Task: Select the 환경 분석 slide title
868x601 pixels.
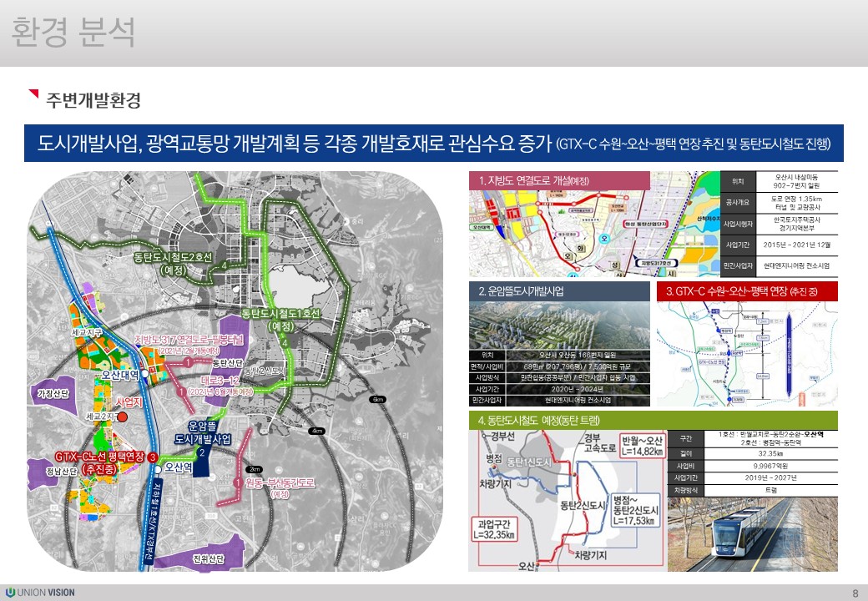Action: tap(73, 32)
